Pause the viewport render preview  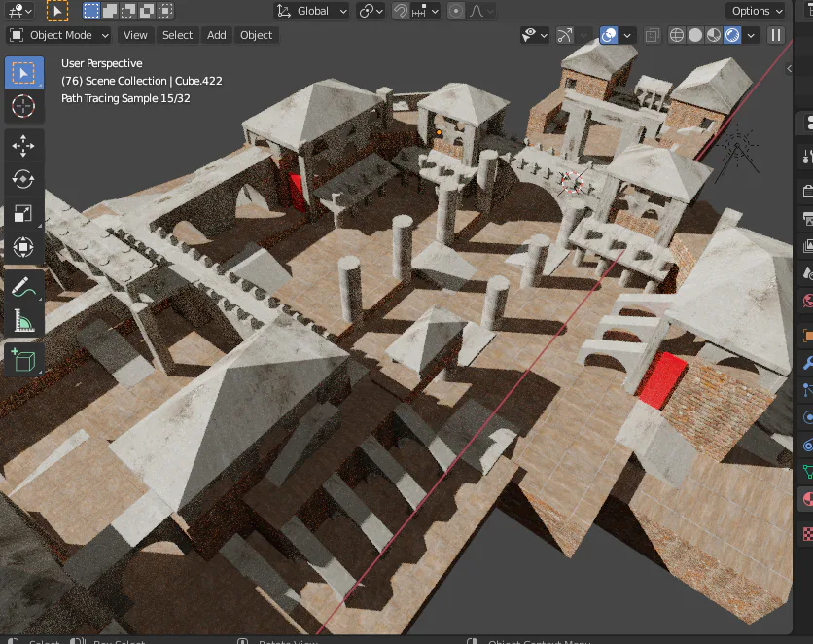(776, 35)
